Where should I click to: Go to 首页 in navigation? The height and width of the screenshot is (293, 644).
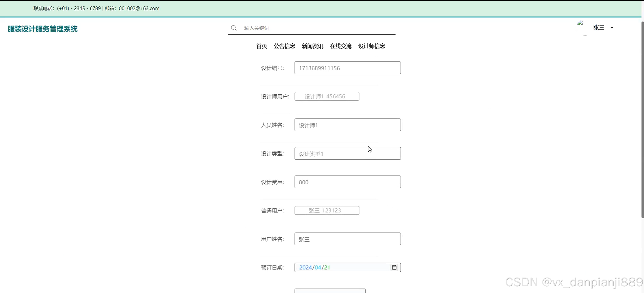click(x=261, y=46)
